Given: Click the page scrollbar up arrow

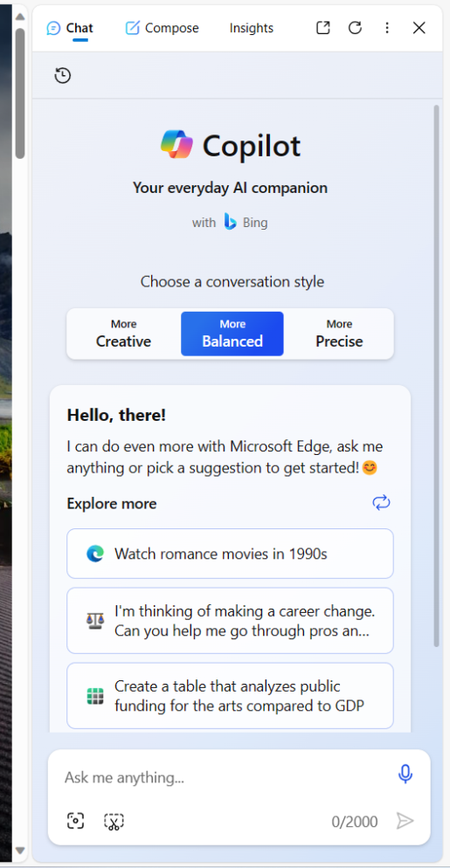Looking at the screenshot, I should 20,17.
